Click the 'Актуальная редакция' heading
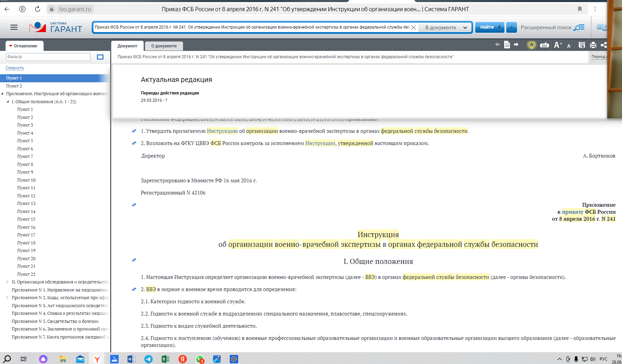The image size is (622, 364). [x=176, y=80]
